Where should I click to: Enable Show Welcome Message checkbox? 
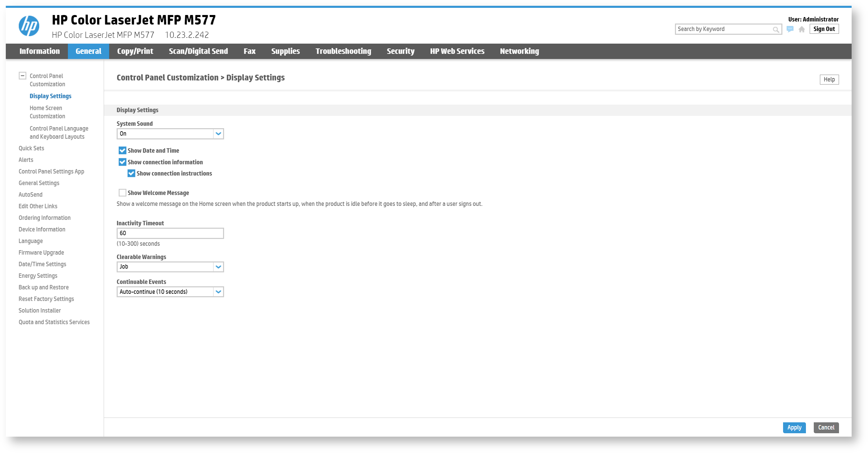pyautogui.click(x=122, y=193)
